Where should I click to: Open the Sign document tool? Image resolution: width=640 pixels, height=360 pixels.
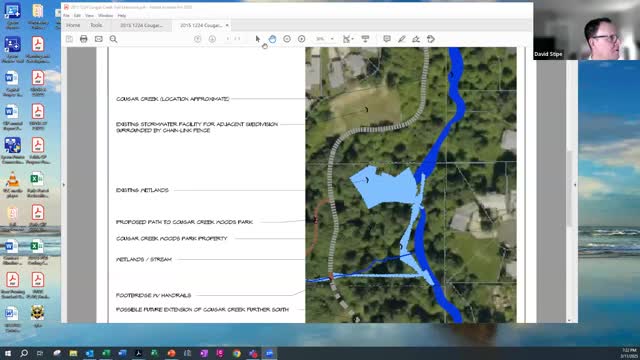click(416, 39)
